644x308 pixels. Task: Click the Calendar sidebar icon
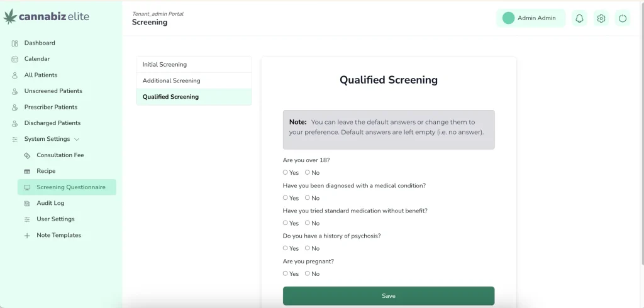pos(15,59)
